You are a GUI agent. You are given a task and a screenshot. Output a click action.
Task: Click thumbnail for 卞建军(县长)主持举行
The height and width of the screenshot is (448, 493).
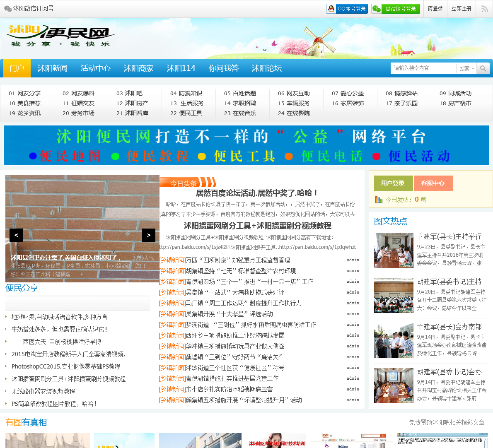point(394,250)
